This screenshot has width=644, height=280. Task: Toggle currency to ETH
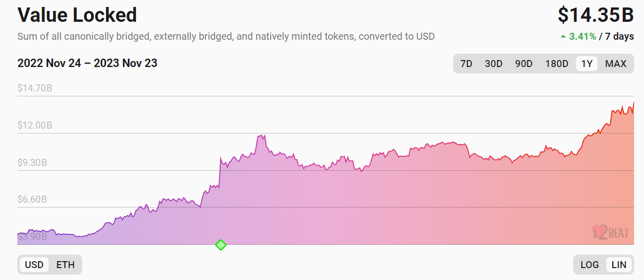65,265
